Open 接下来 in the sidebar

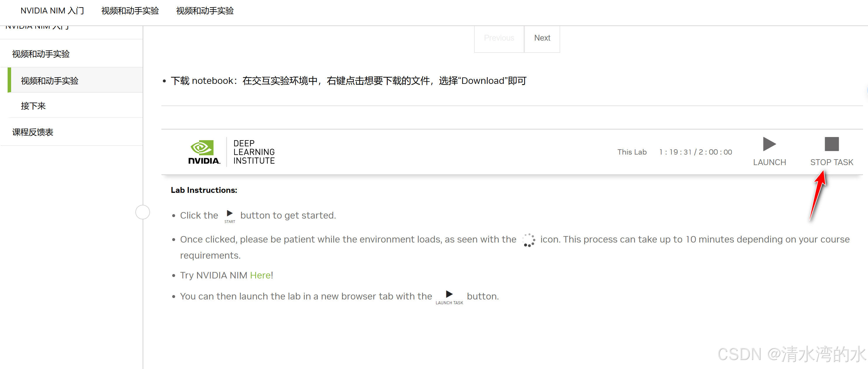(x=33, y=106)
